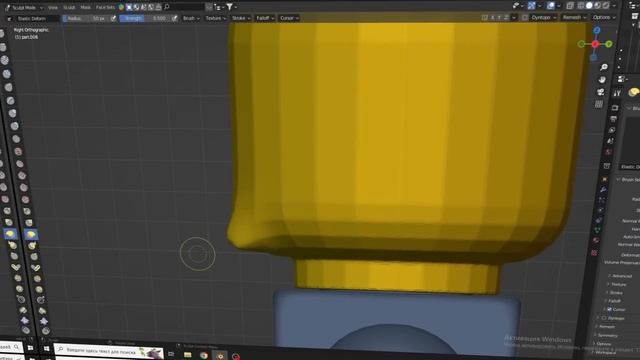Click the blue Z axis on navigation gizmo

(597, 31)
